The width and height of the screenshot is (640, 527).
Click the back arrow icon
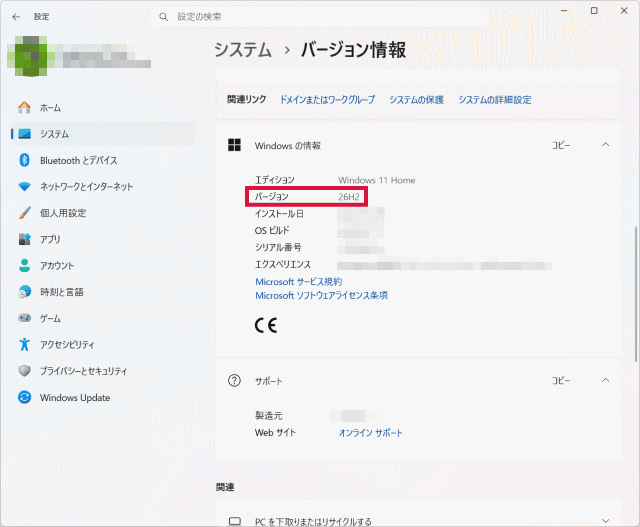(16, 17)
